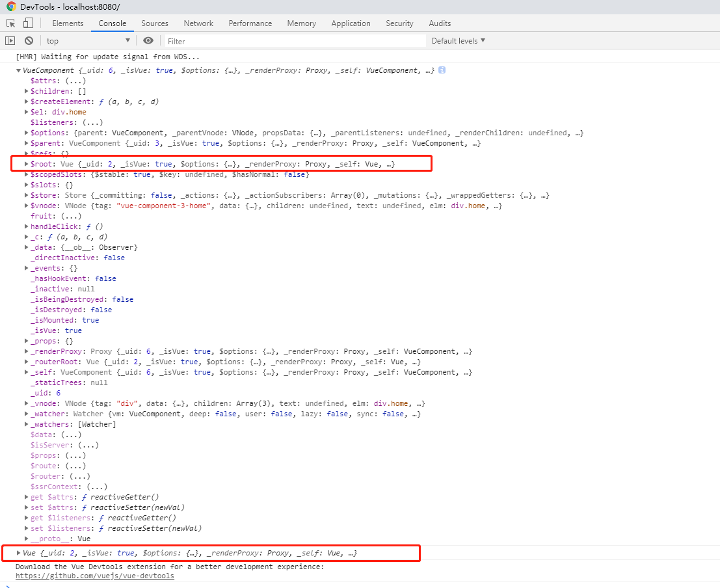The image size is (720, 588).
Task: Collapse the VueComponent root object
Action: (x=18, y=70)
